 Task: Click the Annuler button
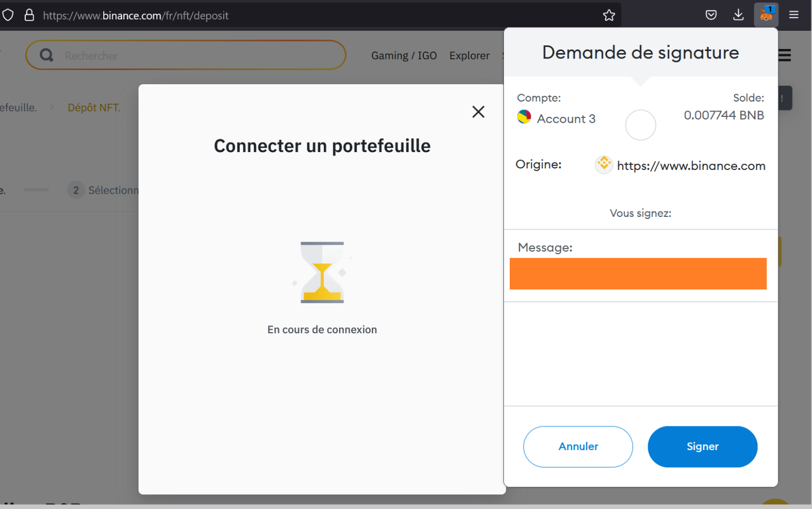tap(578, 446)
